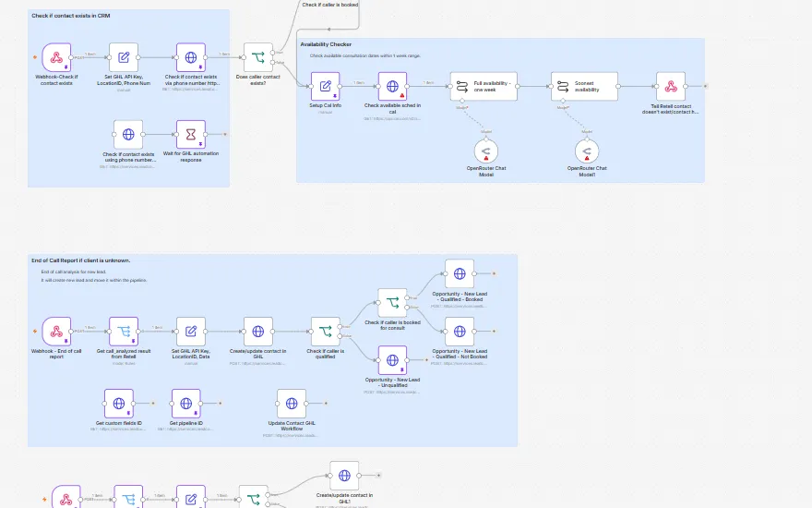Click Model connector under Full availability - one week
The width and height of the screenshot is (812, 508).
462,102
